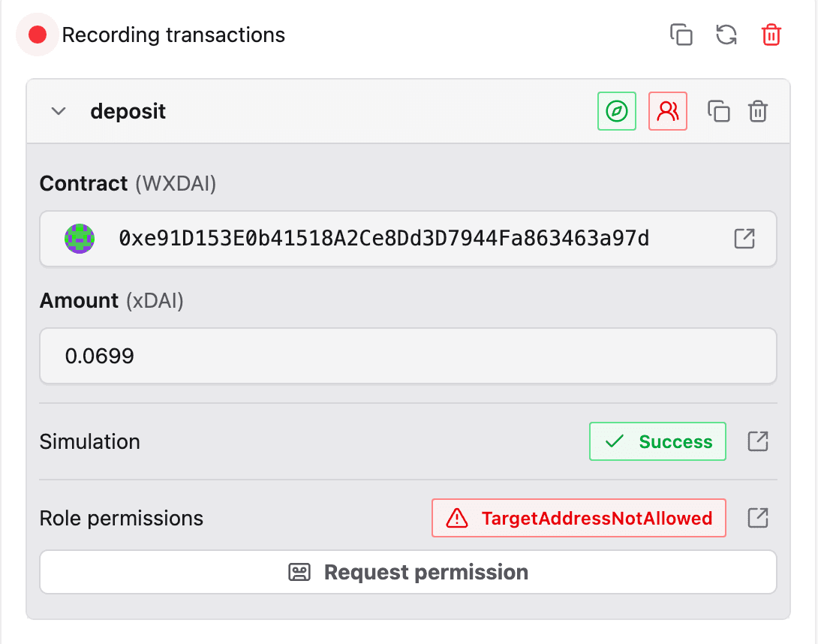Click the checkmark inside the Success badge
This screenshot has height=644, width=818.
613,441
